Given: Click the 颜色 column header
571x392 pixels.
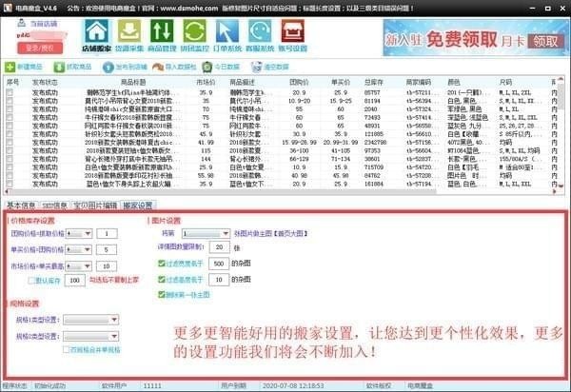Looking at the screenshot, I should [454, 82].
